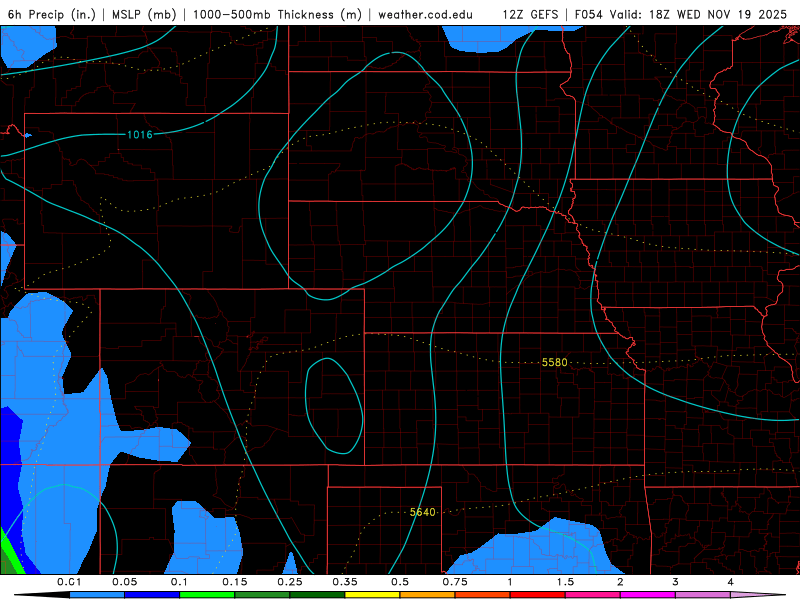Click the 0.1 value on the color scale

pyautogui.click(x=180, y=582)
